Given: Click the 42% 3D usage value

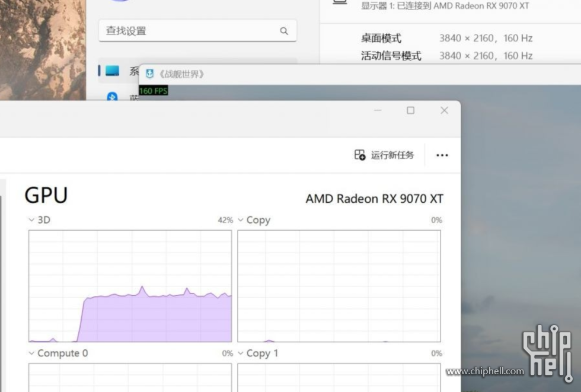Looking at the screenshot, I should pyautogui.click(x=225, y=220).
